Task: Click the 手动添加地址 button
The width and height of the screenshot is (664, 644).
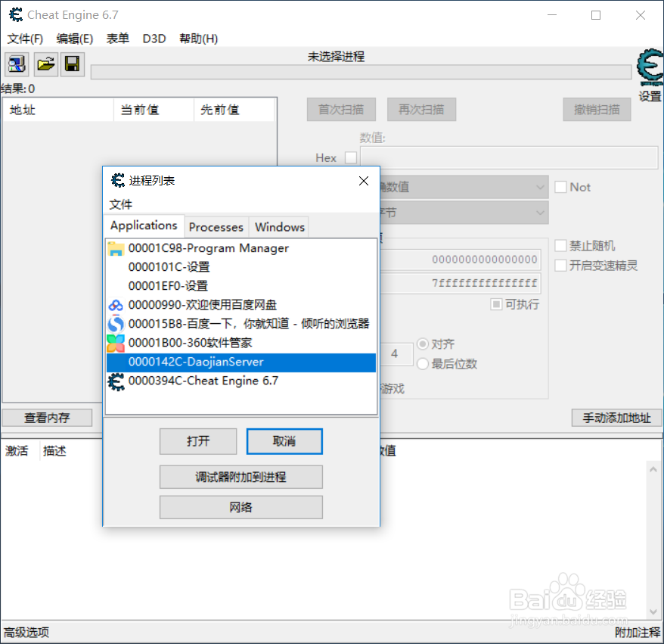Action: tap(616, 418)
